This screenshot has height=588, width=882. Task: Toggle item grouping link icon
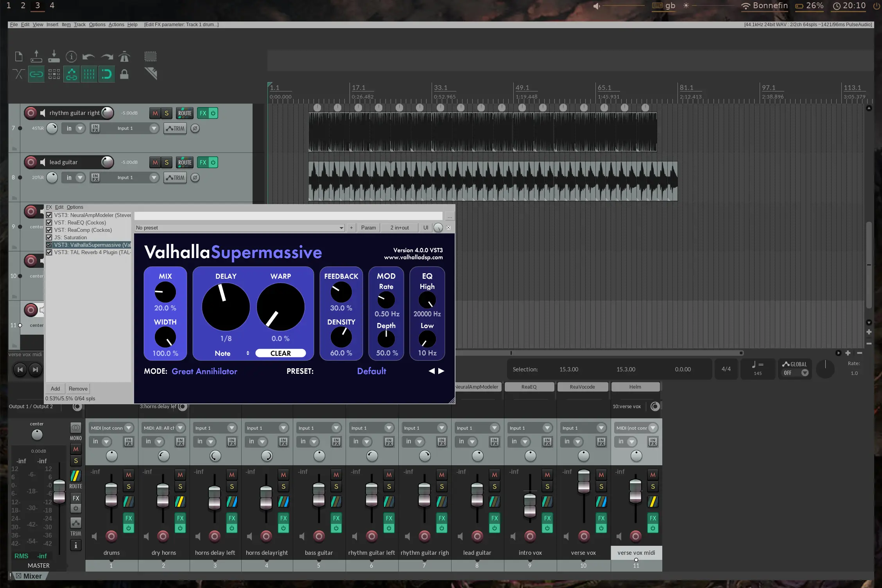pyautogui.click(x=36, y=74)
